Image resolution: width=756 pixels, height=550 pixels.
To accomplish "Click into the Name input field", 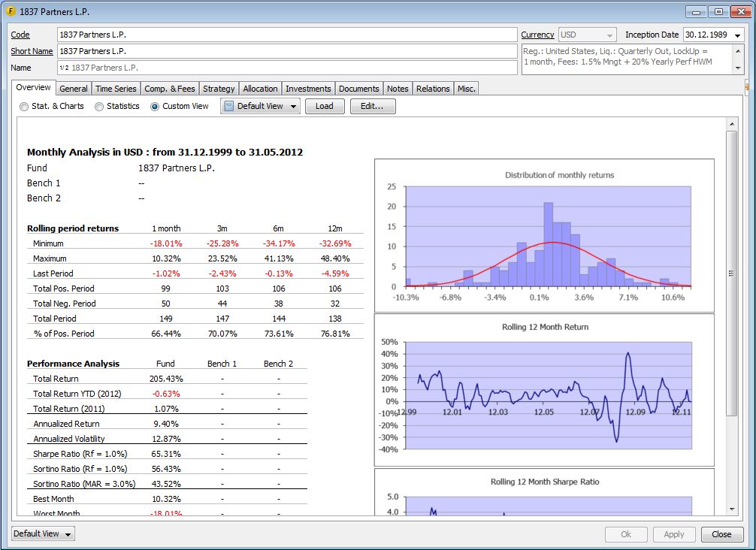I will click(287, 68).
